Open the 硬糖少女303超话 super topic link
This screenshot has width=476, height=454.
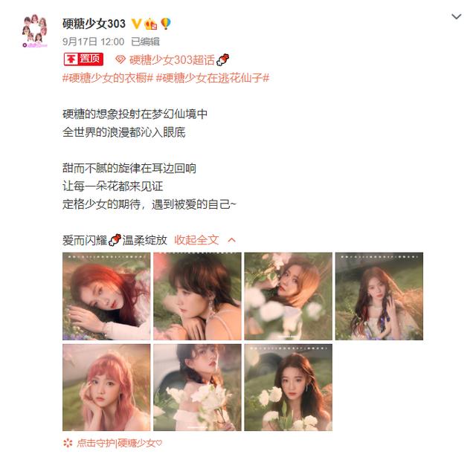coord(172,59)
